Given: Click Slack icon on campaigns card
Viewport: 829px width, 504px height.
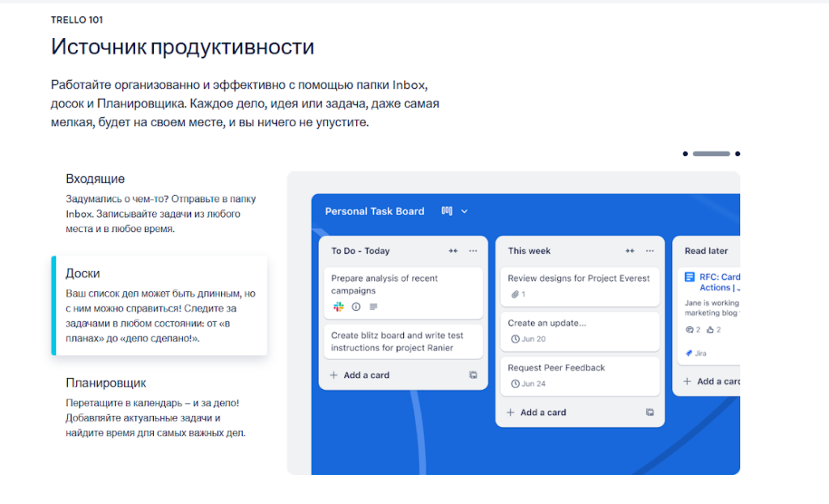Looking at the screenshot, I should (x=338, y=307).
